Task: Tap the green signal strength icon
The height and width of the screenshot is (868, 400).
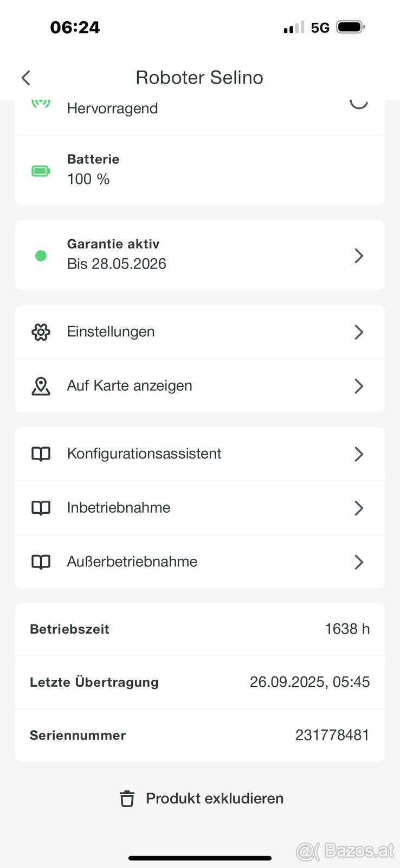Action: (x=41, y=103)
